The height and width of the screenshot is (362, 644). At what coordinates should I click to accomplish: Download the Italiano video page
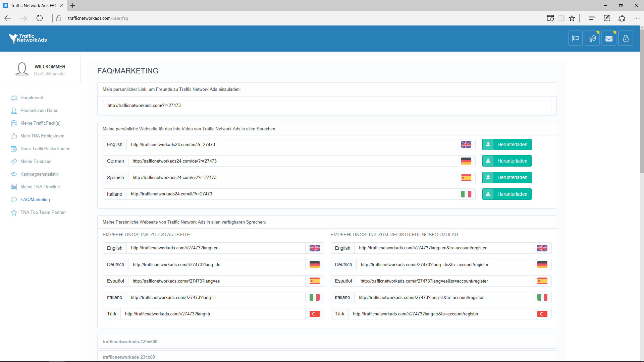pos(506,194)
